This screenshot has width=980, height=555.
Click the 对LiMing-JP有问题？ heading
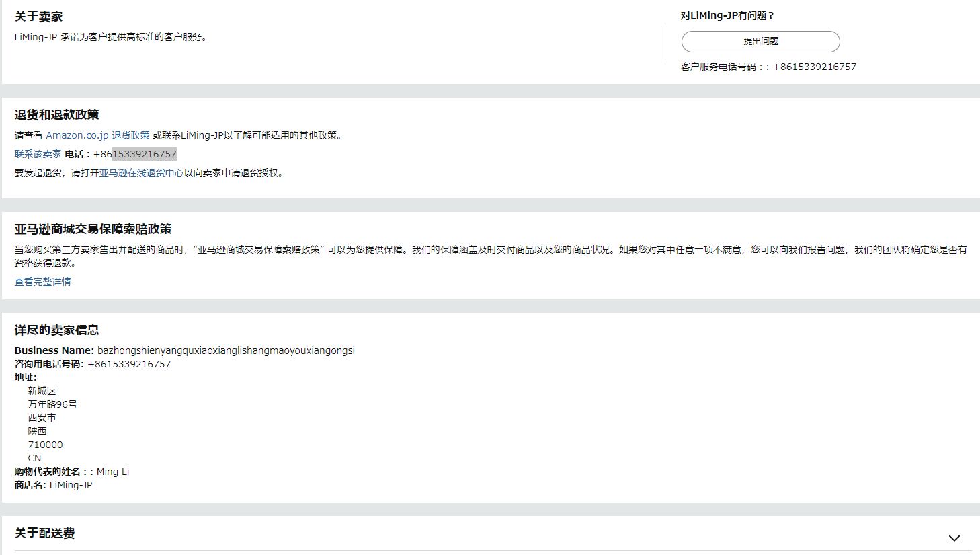tap(728, 15)
